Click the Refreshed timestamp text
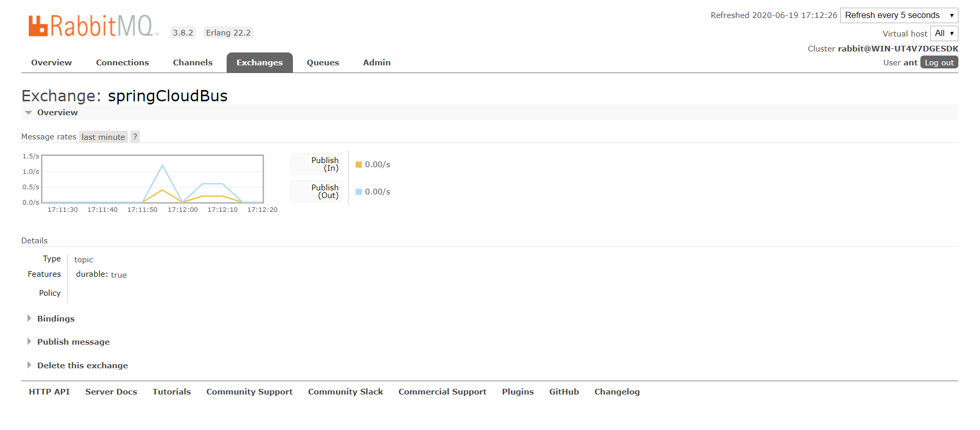980x430 pixels. (x=774, y=15)
